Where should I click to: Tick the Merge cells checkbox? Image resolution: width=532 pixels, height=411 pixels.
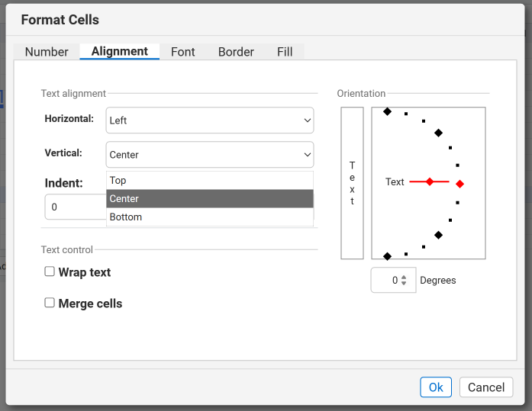(50, 303)
